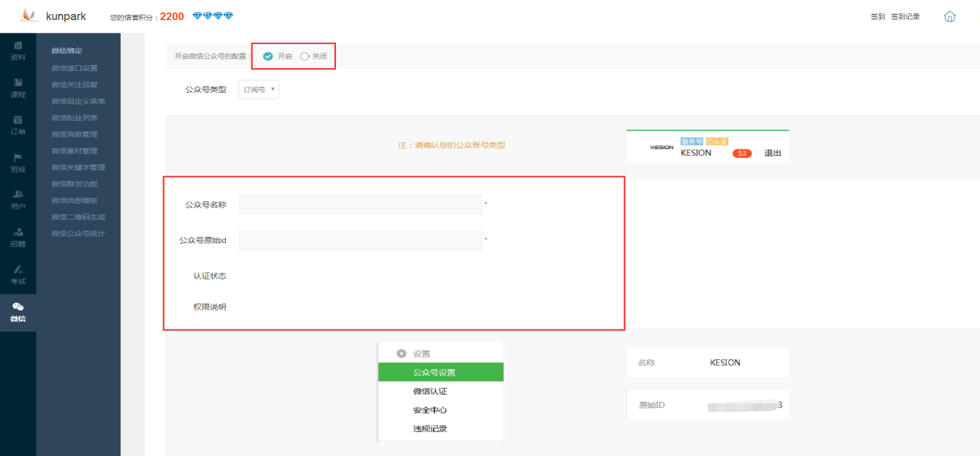Click the 退出 link beside KESION
Viewport: 980px width, 456px height.
click(x=773, y=153)
